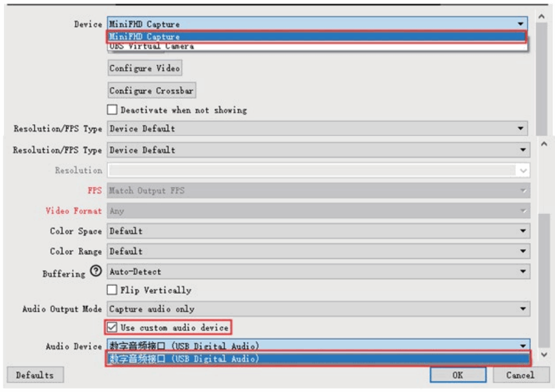Image resolution: width=555 pixels, height=392 pixels.
Task: Enable Deactivate when not showing
Action: click(x=112, y=110)
